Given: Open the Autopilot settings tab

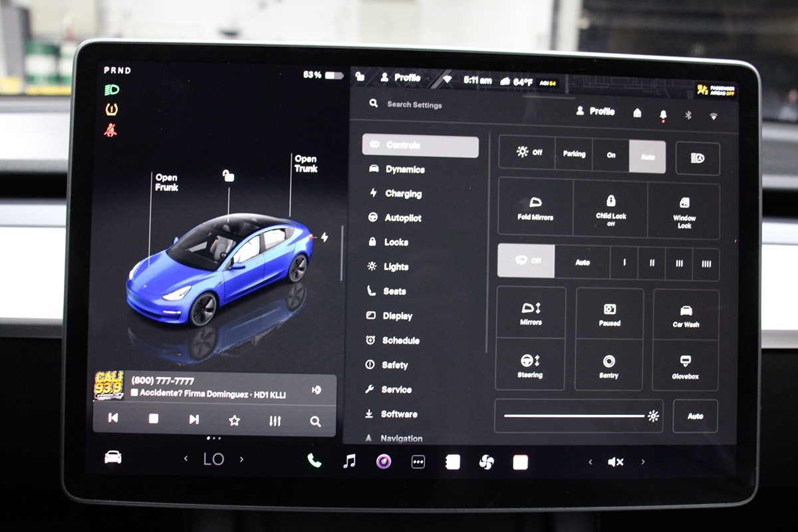Looking at the screenshot, I should (402, 218).
